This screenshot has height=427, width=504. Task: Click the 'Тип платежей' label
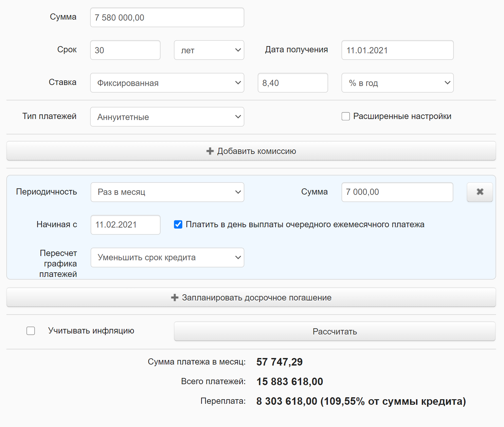coord(49,116)
